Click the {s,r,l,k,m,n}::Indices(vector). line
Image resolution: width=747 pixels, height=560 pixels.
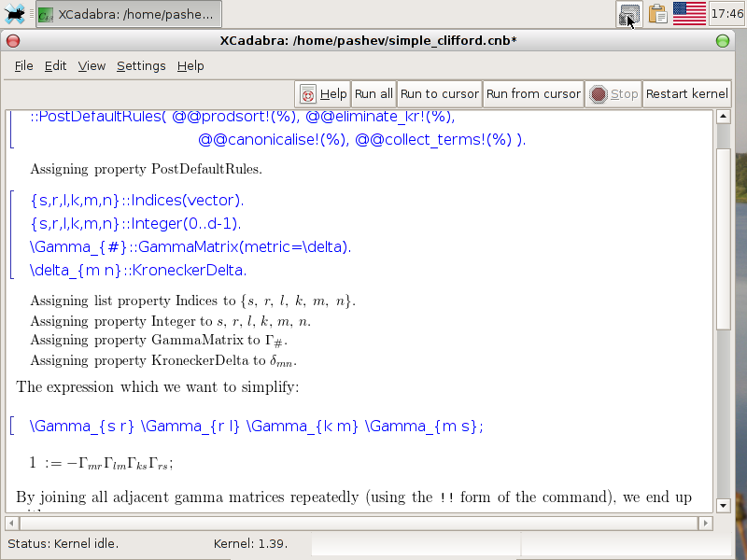pos(136,201)
